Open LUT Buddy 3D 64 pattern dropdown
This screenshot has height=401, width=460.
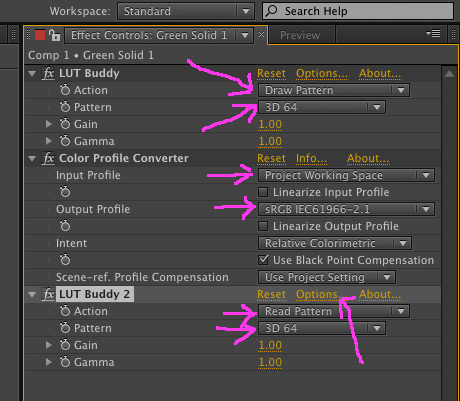[x=322, y=107]
